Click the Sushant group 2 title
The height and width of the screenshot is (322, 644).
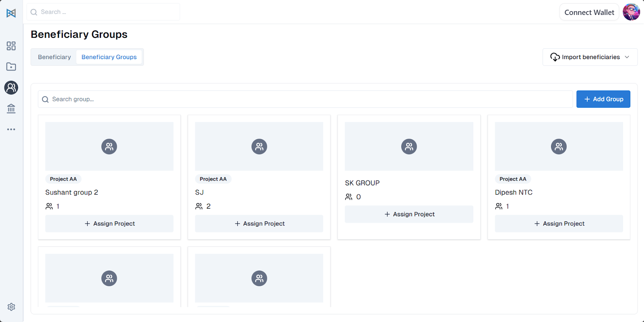(72, 193)
